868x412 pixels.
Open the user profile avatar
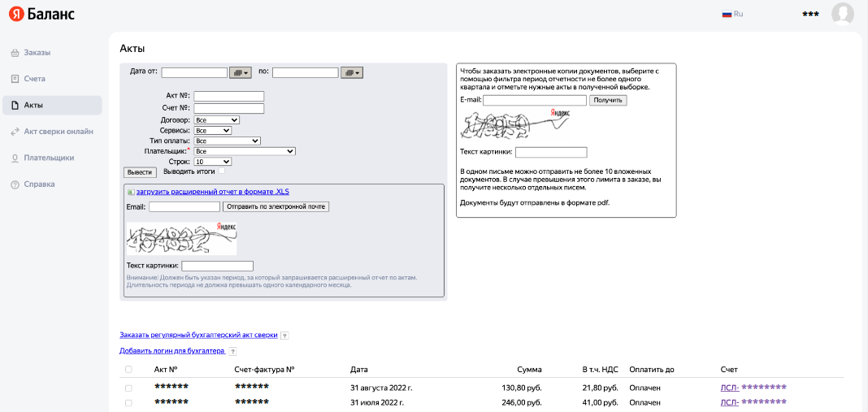tap(843, 14)
